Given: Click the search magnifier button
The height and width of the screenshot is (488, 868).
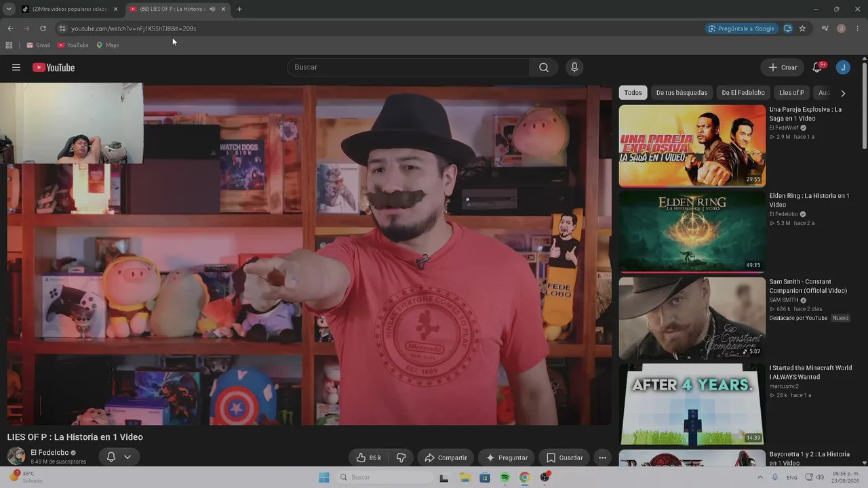Looking at the screenshot, I should pyautogui.click(x=544, y=67).
